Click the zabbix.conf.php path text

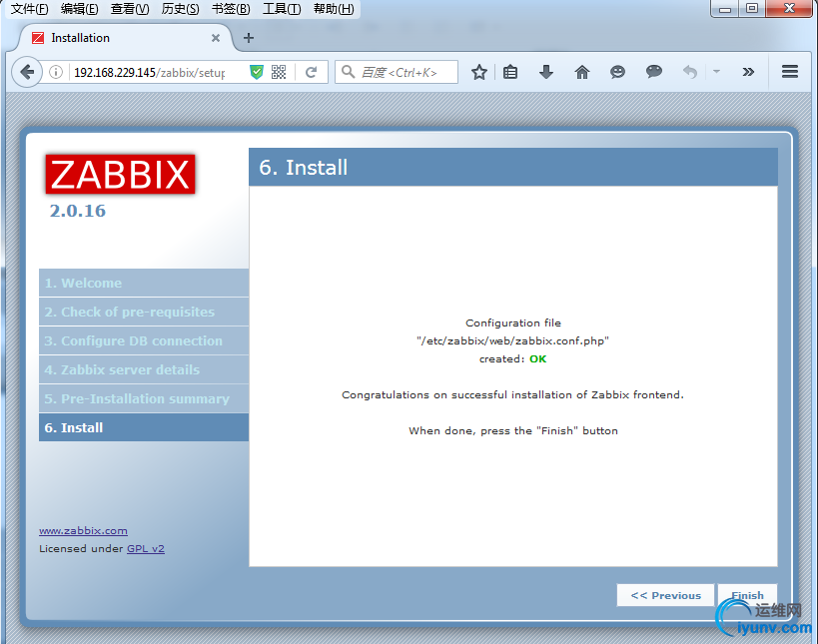click(x=512, y=341)
